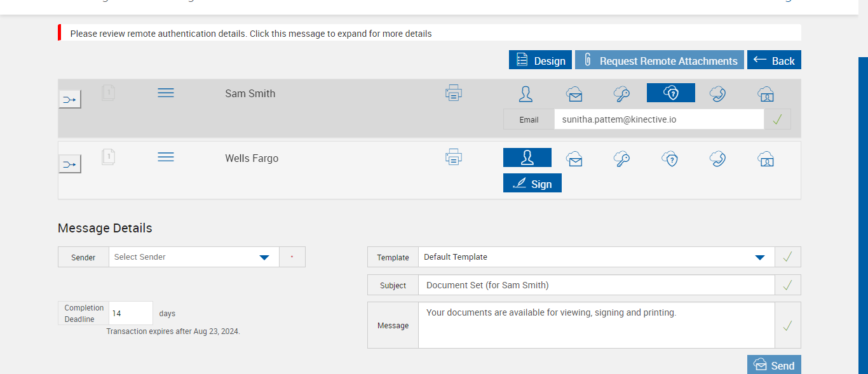Screen dimensions: 868x374
Task: Open the Template dropdown
Action: click(x=759, y=257)
